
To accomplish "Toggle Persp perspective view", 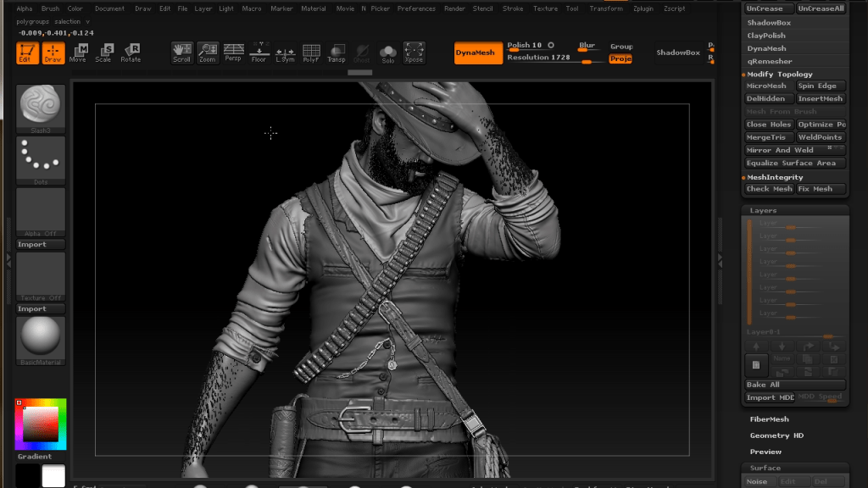I will coord(233,53).
